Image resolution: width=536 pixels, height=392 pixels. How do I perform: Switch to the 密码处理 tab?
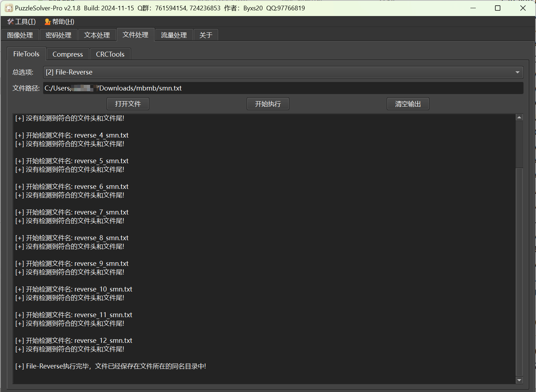pos(58,35)
